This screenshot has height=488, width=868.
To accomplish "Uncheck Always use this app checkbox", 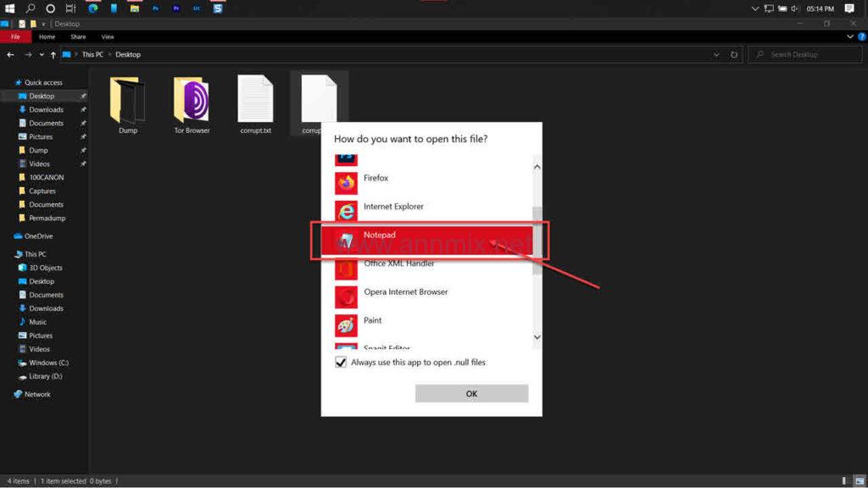I will pos(341,363).
